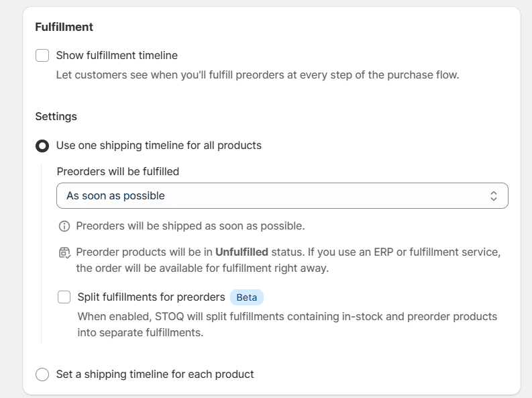Screen dimensions: 532x398
Task: Choose the per-product shipping timeline radio button
Action: pos(42,375)
